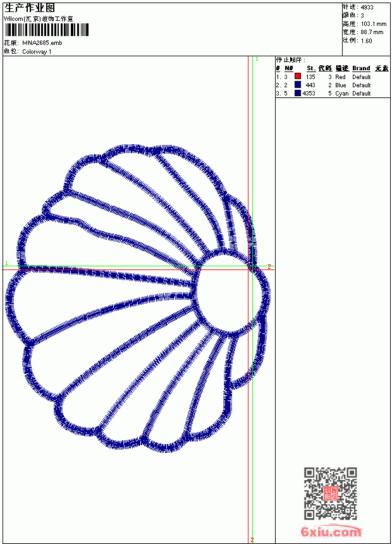The height and width of the screenshot is (544, 392).
Task: Click the red stamp inside QR code
Action: (331, 493)
